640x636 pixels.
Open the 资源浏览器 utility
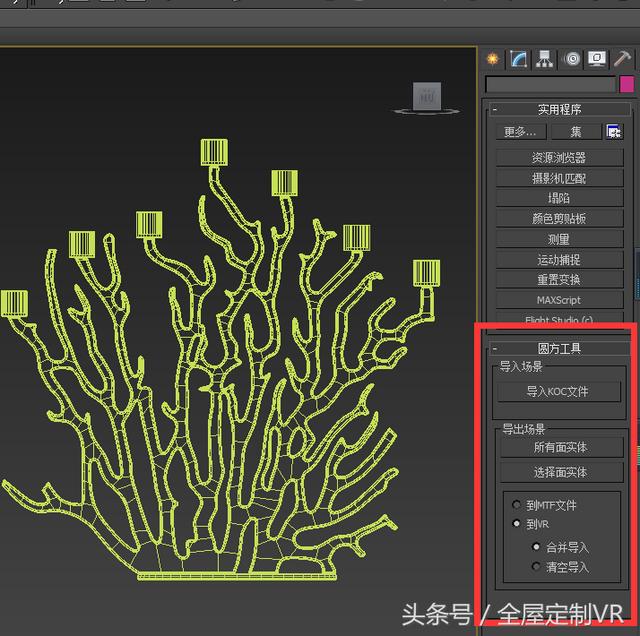pos(559,158)
